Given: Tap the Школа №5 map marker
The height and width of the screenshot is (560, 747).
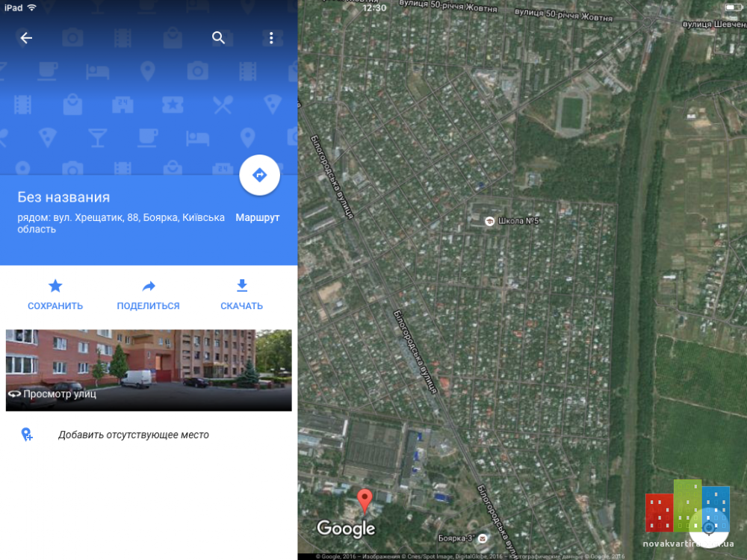Looking at the screenshot, I should click(x=512, y=221).
